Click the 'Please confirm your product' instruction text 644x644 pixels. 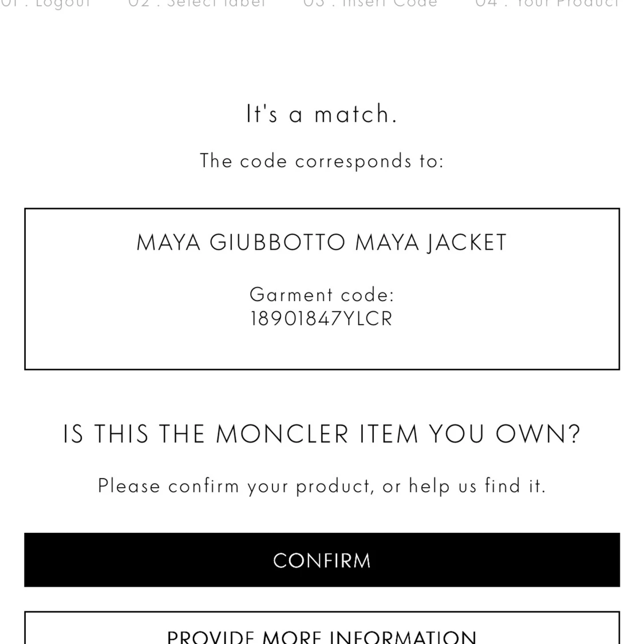[x=322, y=486]
